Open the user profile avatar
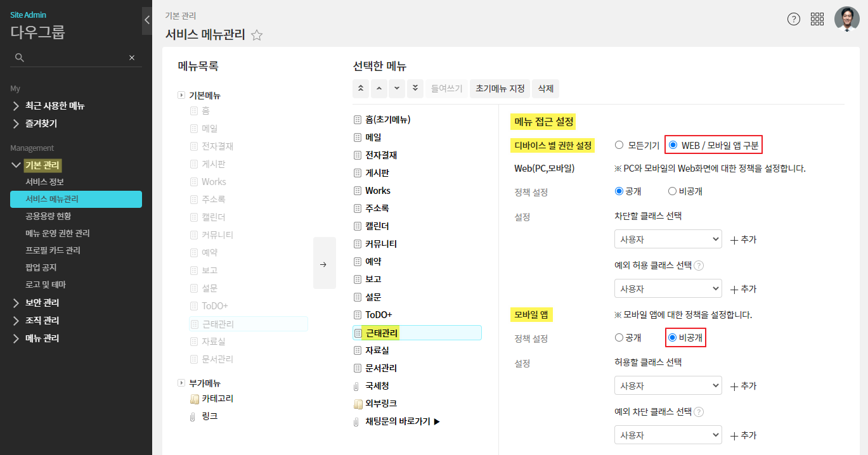The width and height of the screenshot is (868, 455). [846, 19]
